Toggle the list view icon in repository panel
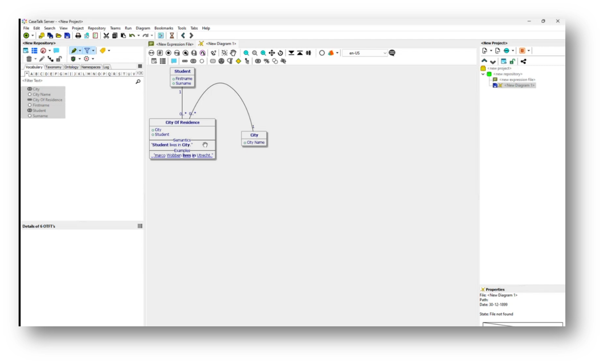Image resolution: width=603 pixels, height=364 pixels. (x=34, y=51)
